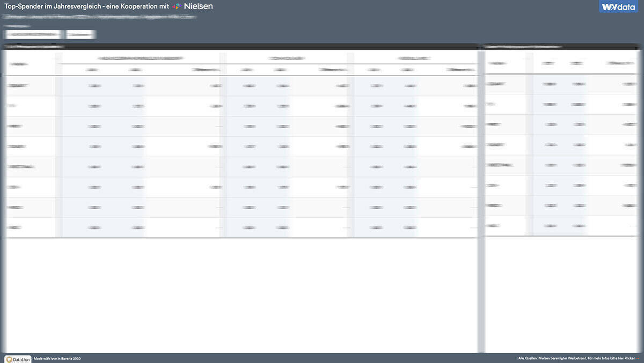
Task: Click the vertical divider between the two tables
Action: pyautogui.click(x=481, y=198)
